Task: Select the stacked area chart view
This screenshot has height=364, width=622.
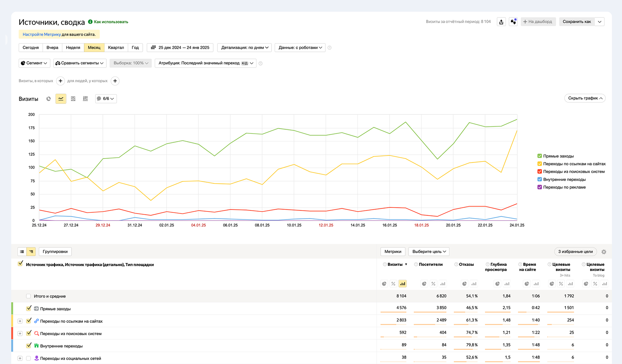Action: [x=73, y=99]
